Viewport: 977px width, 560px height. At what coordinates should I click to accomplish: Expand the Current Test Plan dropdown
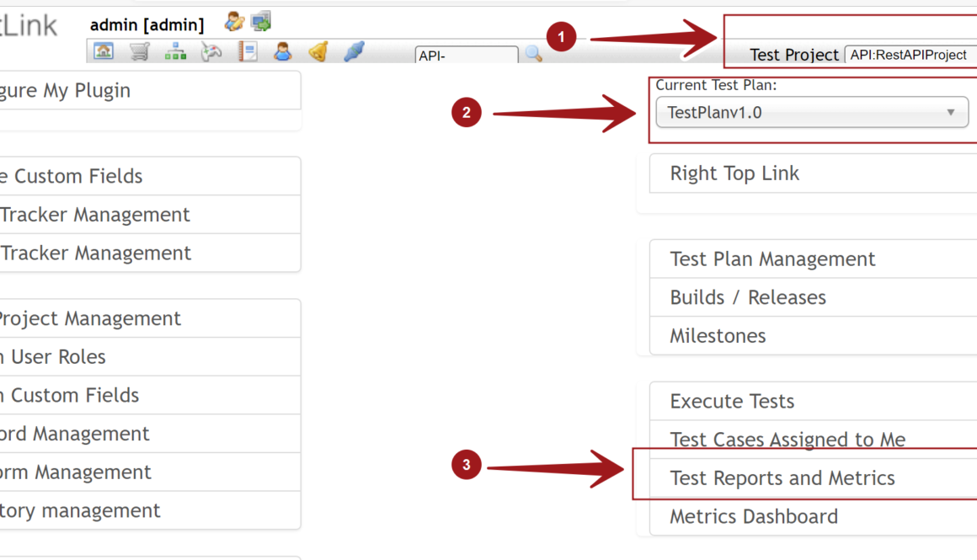coord(812,113)
